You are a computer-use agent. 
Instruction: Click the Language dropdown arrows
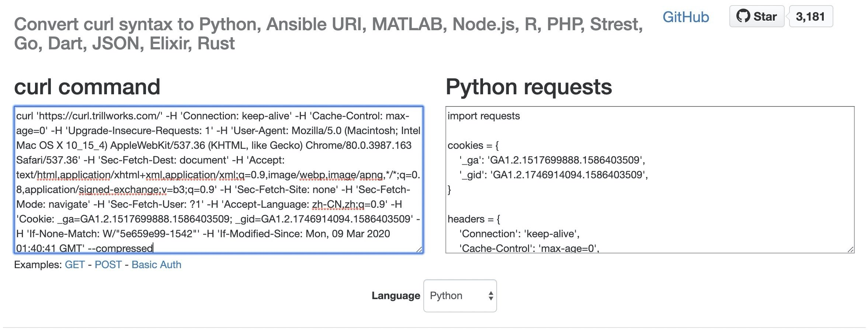pos(490,296)
